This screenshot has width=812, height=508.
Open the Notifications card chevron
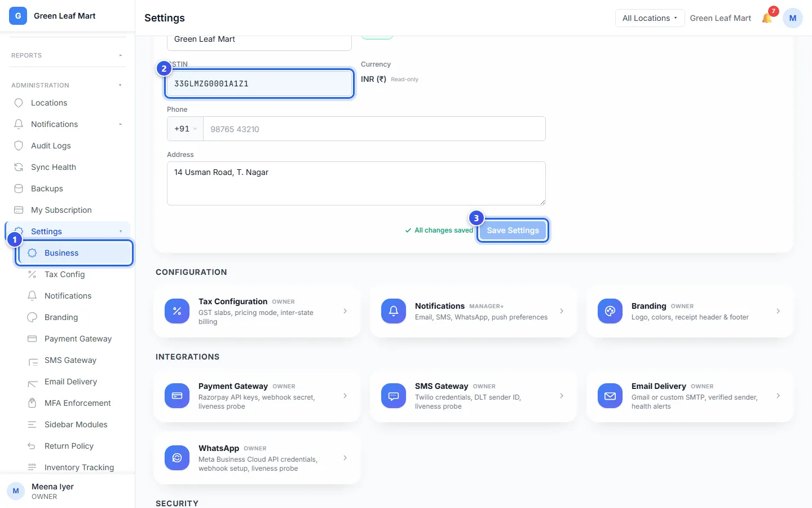tap(562, 311)
